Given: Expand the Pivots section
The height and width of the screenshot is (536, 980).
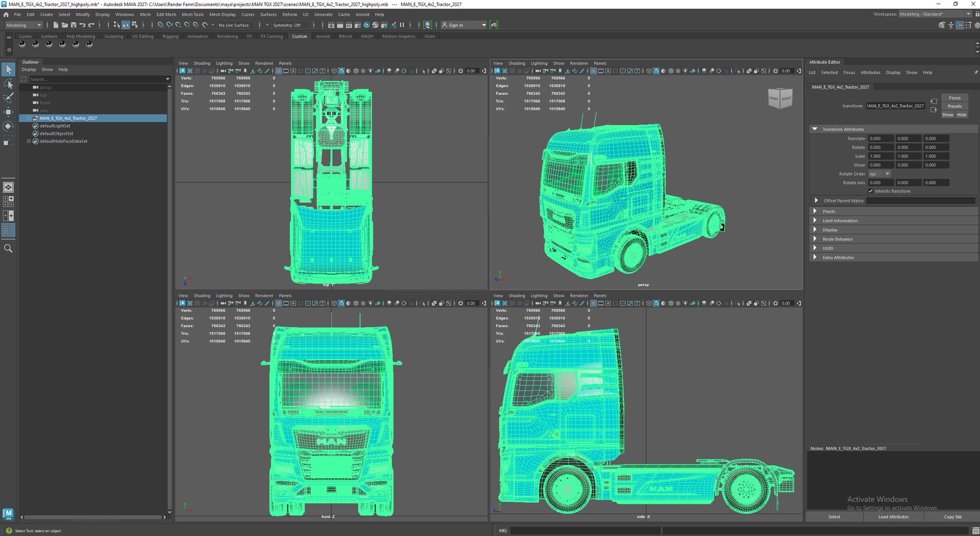Looking at the screenshot, I should tap(815, 211).
